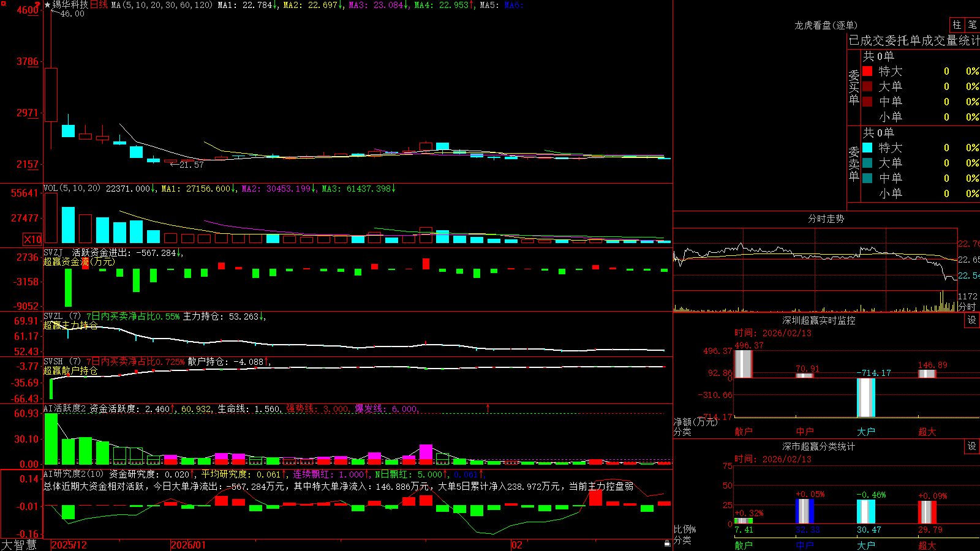Click the 分时走势 panel title
This screenshot has height=551, width=980.
pos(826,219)
